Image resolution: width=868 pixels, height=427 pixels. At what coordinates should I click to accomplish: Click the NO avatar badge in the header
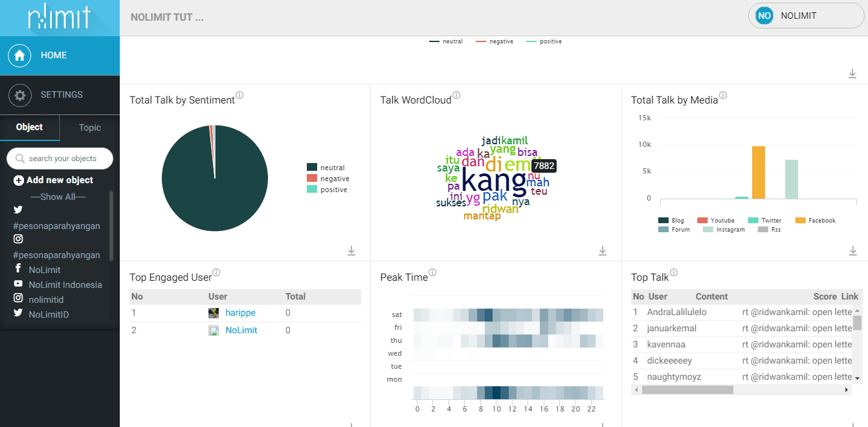pyautogui.click(x=764, y=16)
